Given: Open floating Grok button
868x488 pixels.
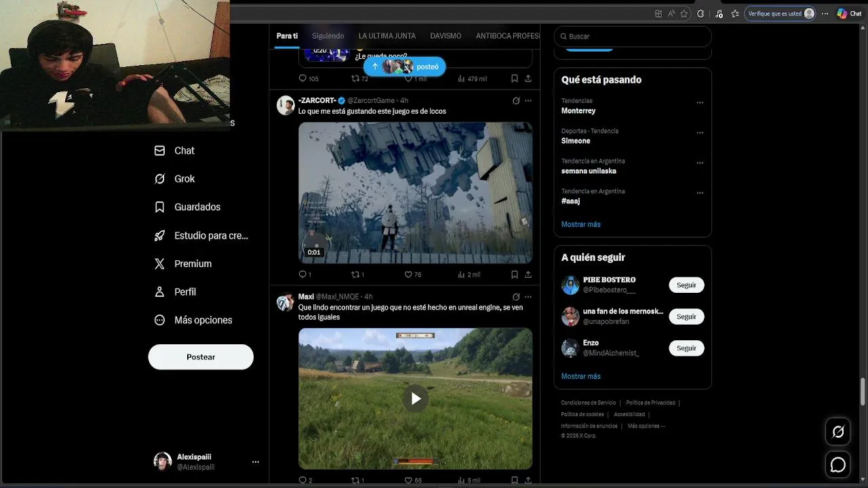Looking at the screenshot, I should (x=838, y=432).
